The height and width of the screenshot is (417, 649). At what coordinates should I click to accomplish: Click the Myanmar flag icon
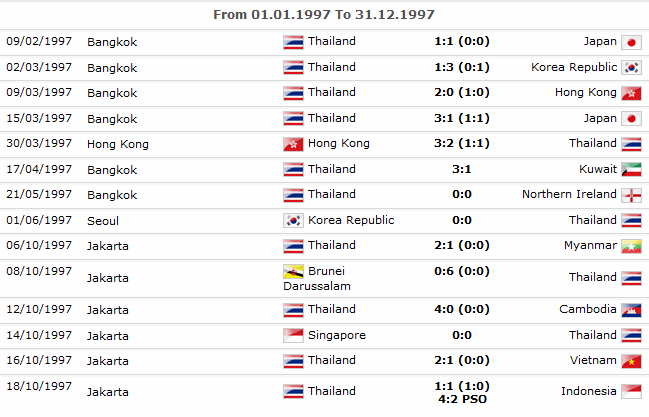coord(631,246)
